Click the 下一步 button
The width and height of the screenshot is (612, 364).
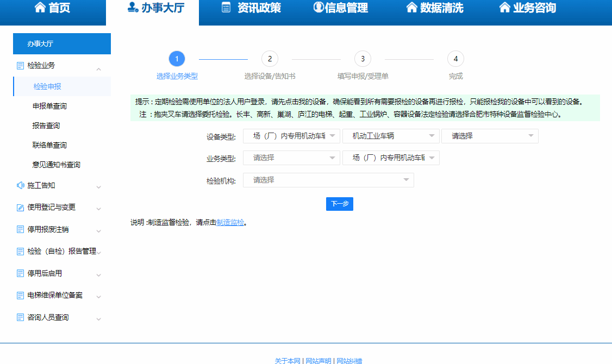(340, 204)
